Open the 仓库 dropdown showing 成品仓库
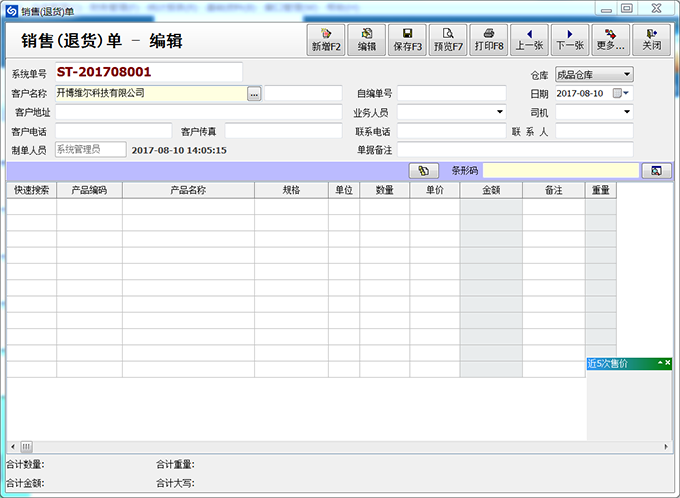Image resolution: width=680 pixels, height=498 pixels. pos(594,75)
